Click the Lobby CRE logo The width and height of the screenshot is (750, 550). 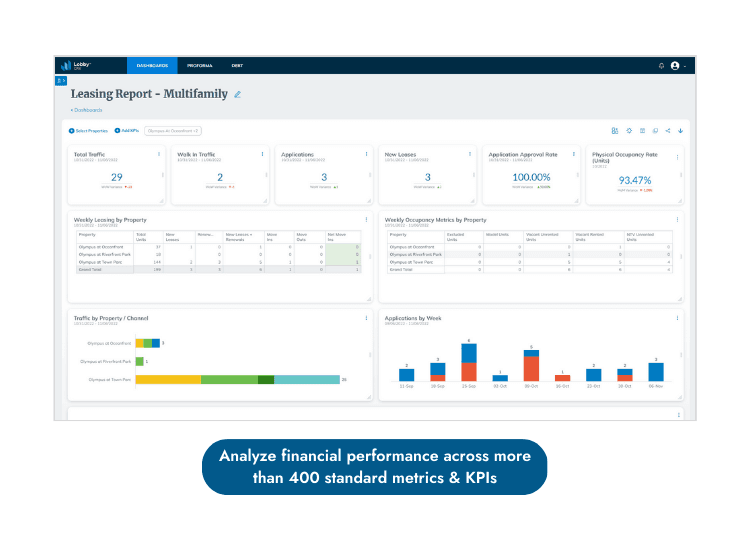pyautogui.click(x=76, y=66)
